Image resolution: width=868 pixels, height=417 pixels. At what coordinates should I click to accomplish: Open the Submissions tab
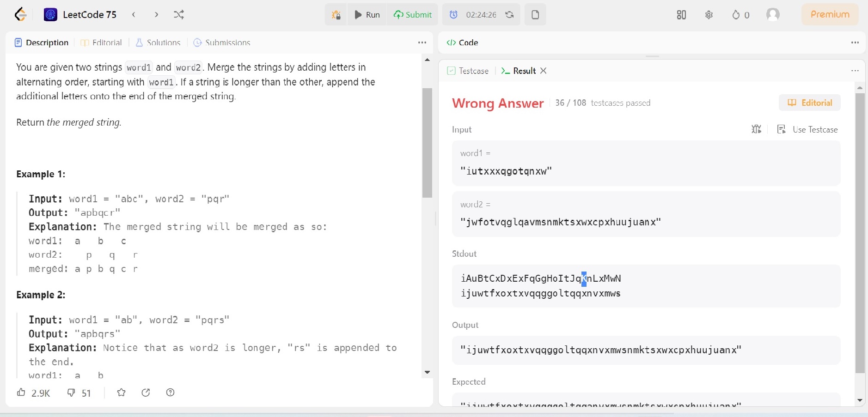(x=222, y=42)
